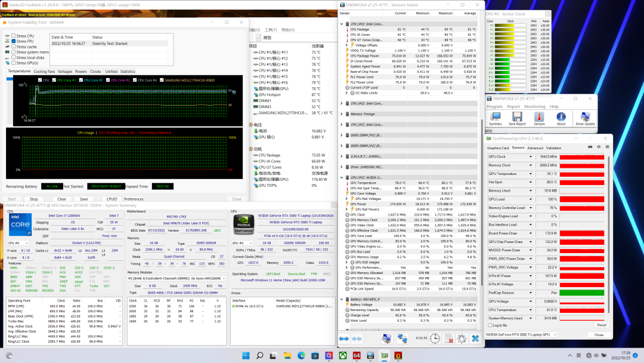Click the blue X close-sensors icon

pyautogui.click(x=475, y=339)
